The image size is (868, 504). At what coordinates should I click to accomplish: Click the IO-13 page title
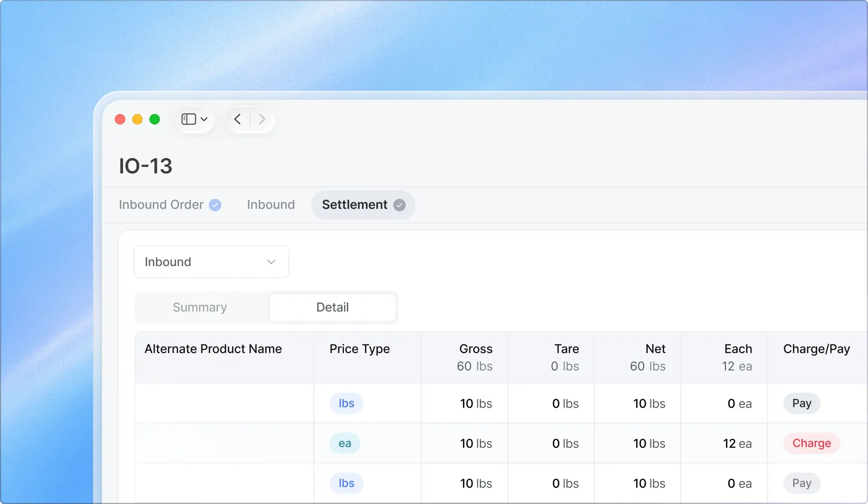pyautogui.click(x=146, y=166)
